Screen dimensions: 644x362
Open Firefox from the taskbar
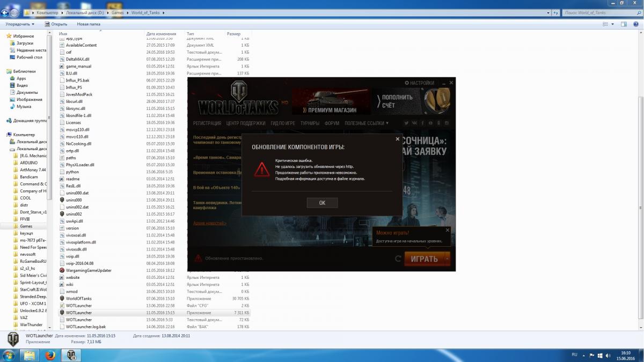tap(50, 354)
